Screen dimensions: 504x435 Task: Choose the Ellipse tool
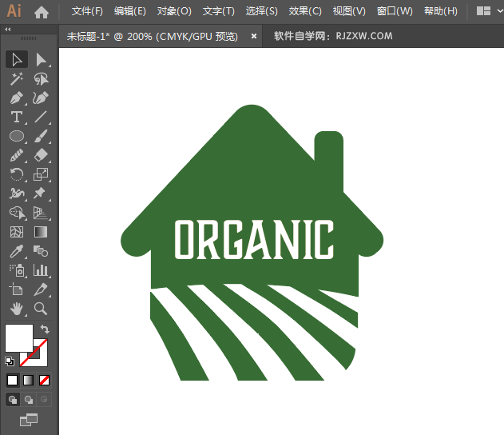pyautogui.click(x=16, y=136)
